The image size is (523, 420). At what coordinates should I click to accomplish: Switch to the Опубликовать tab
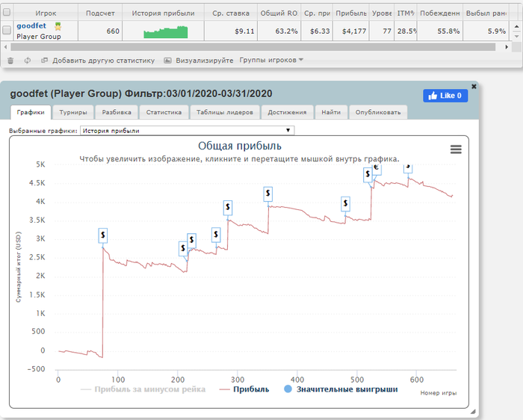click(x=378, y=112)
